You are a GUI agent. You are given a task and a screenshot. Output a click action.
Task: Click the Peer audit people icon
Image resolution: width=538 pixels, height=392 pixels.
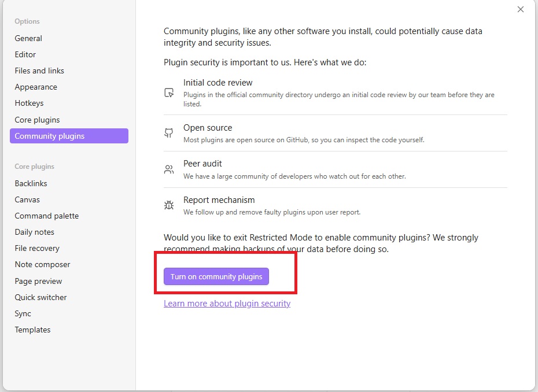click(169, 169)
